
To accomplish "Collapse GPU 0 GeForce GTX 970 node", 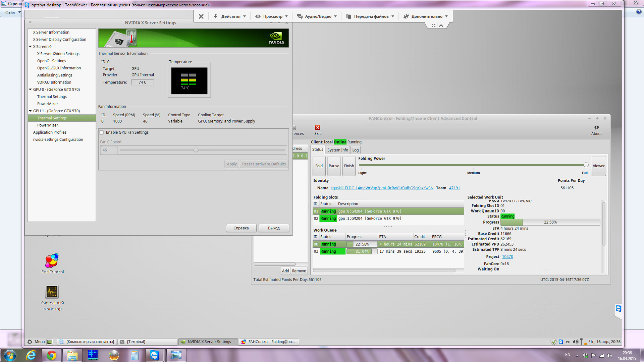I will 30,89.
